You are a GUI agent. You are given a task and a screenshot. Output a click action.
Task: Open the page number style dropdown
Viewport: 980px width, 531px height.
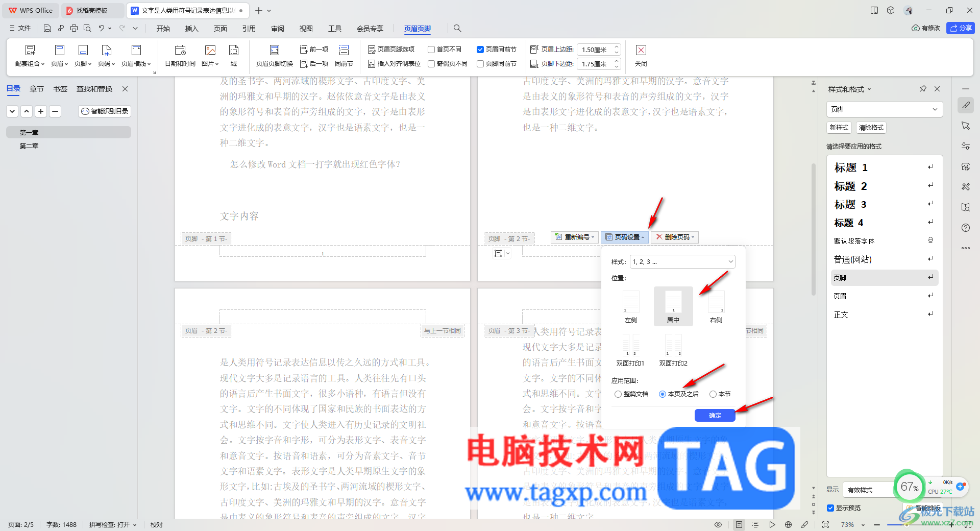[682, 261]
